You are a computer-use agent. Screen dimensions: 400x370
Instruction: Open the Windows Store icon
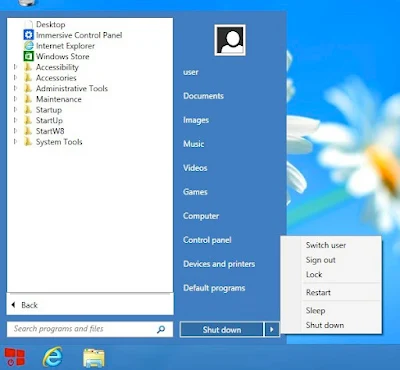coord(29,56)
